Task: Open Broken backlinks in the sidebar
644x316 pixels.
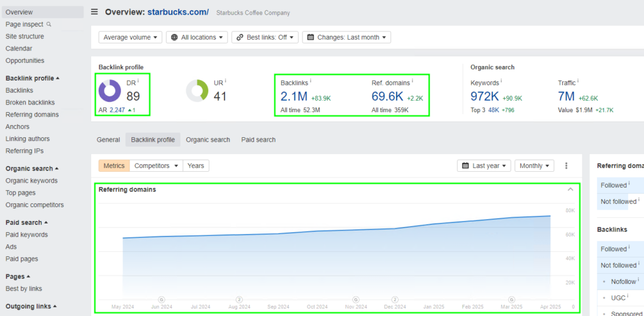Action: tap(30, 103)
